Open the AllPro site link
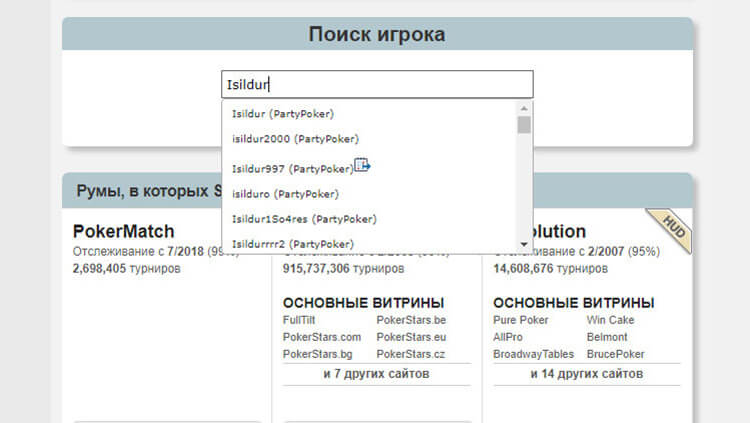Image resolution: width=750 pixels, height=423 pixels. pos(508,337)
